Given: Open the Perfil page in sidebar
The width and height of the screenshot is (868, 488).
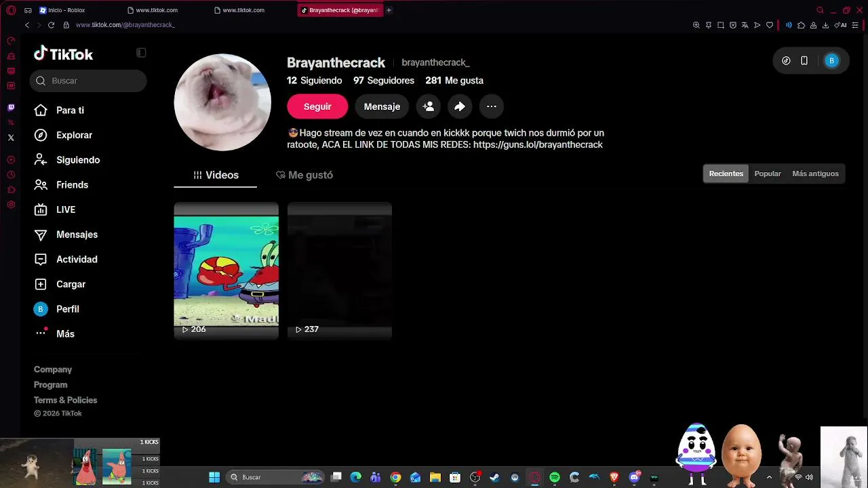Looking at the screenshot, I should [x=57, y=309].
